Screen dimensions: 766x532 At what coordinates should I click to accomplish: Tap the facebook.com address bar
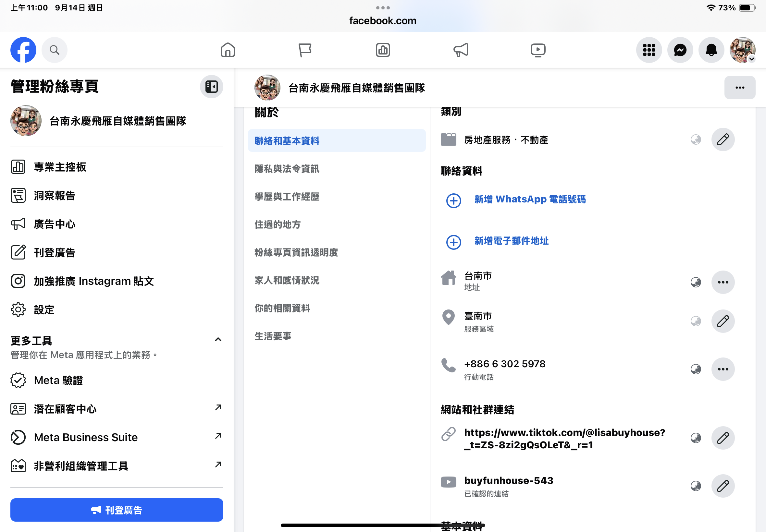pos(382,21)
